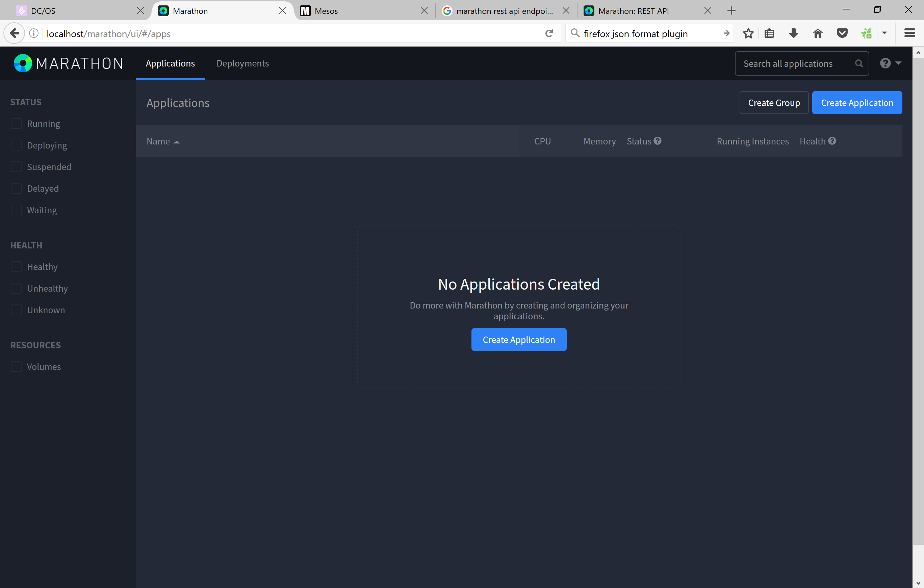Sort by the Memory column header
This screenshot has height=588, width=924.
coord(599,141)
